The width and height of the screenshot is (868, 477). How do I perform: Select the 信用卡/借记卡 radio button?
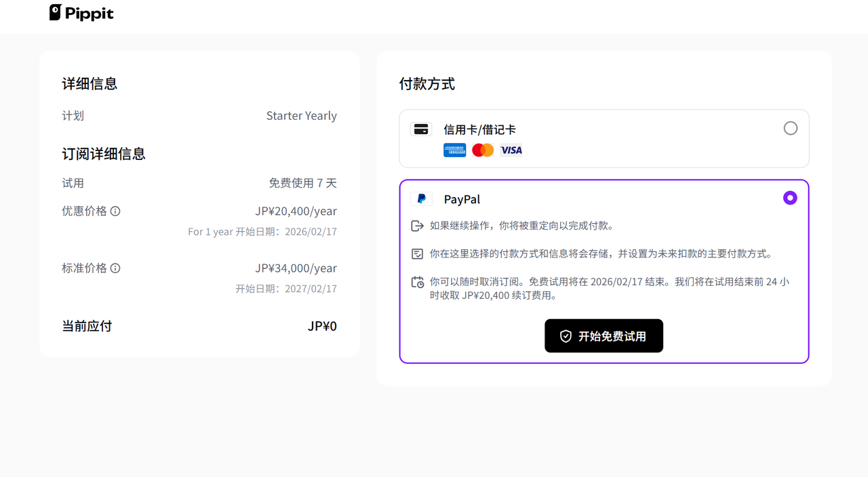(790, 128)
